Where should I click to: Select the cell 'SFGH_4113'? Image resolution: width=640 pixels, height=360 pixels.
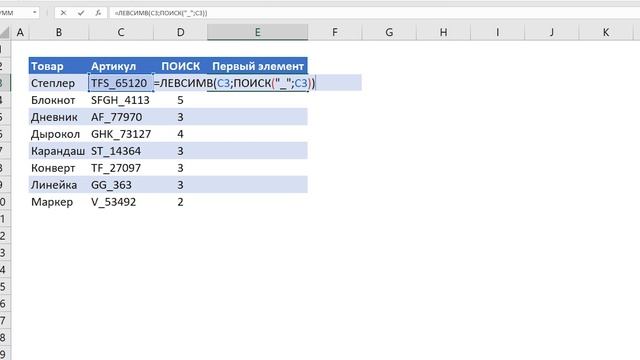coord(121,100)
